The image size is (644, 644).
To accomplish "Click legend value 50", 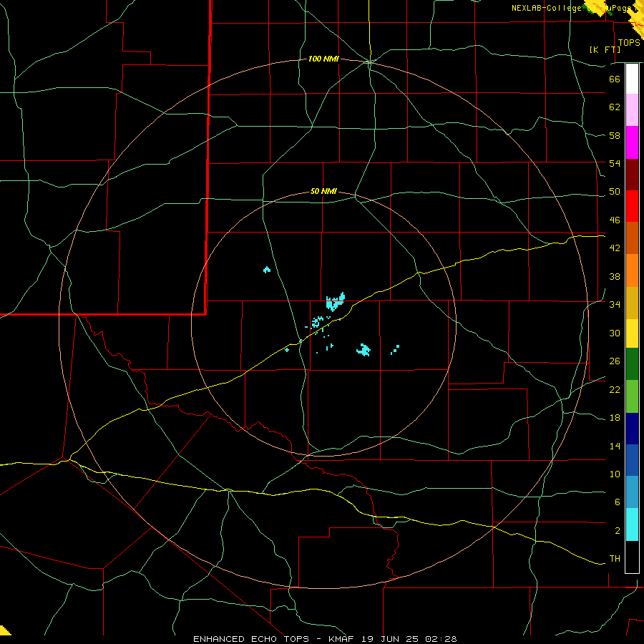I will point(615,192).
